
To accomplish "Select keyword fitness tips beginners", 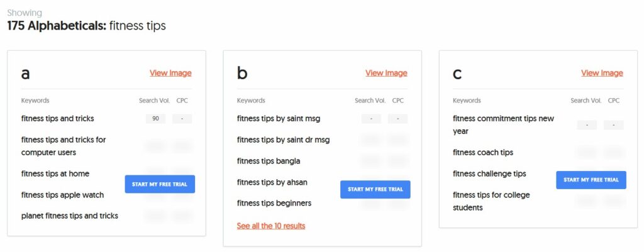I will click(x=274, y=203).
